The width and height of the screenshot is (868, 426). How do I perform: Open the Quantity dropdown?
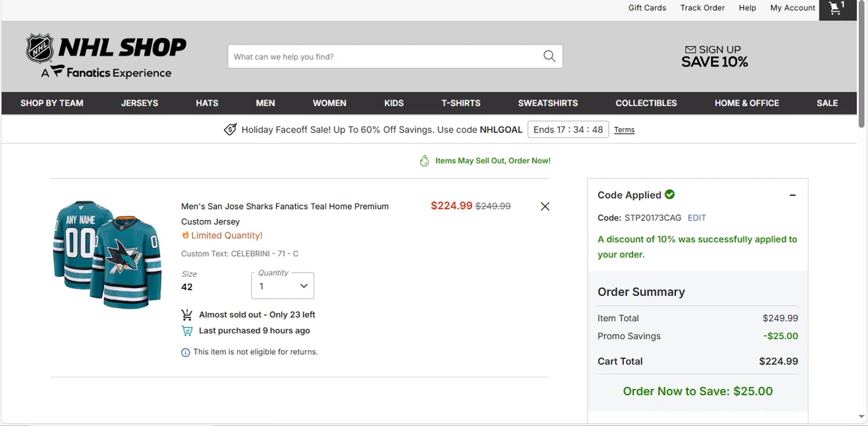282,286
